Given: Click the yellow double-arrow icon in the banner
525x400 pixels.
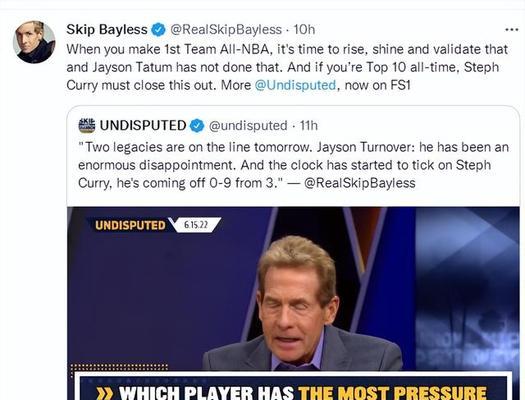Looking at the screenshot, I should pyautogui.click(x=104, y=394).
